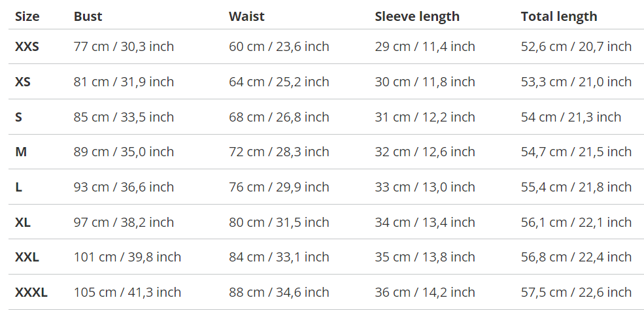Select the L size row label
Image resolution: width=644 pixels, height=319 pixels.
tap(19, 187)
